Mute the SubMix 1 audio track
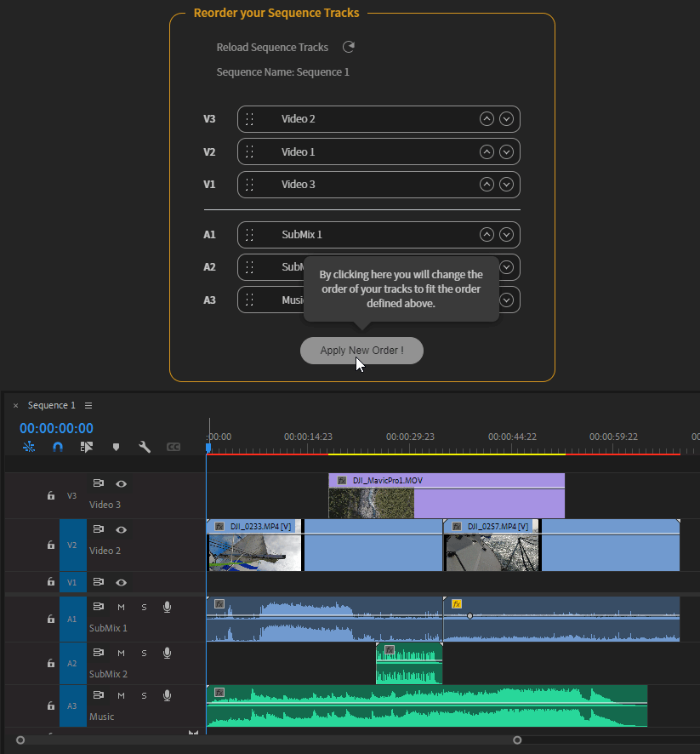 click(121, 607)
